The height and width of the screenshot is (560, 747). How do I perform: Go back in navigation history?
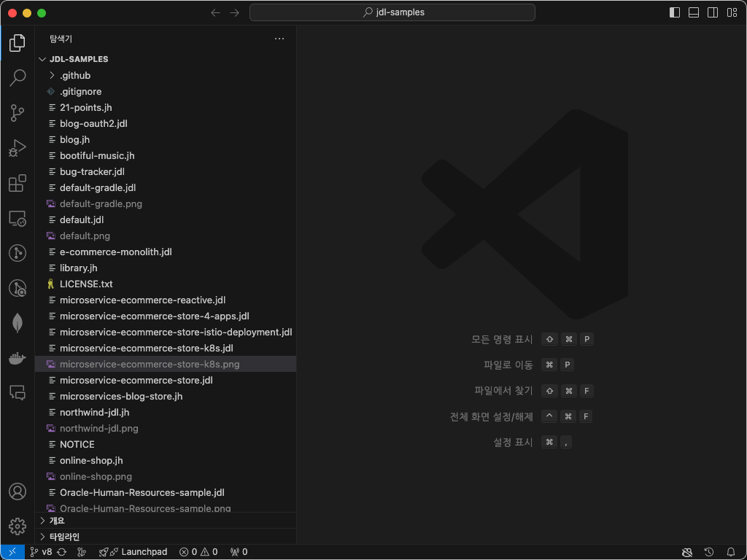click(215, 12)
